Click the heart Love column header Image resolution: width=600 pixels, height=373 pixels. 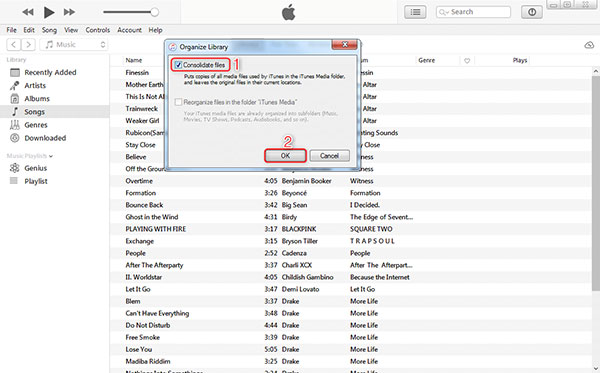coord(467,61)
